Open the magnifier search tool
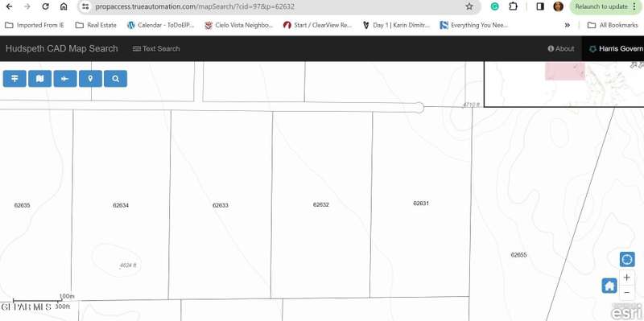This screenshot has width=644, height=321. point(115,79)
